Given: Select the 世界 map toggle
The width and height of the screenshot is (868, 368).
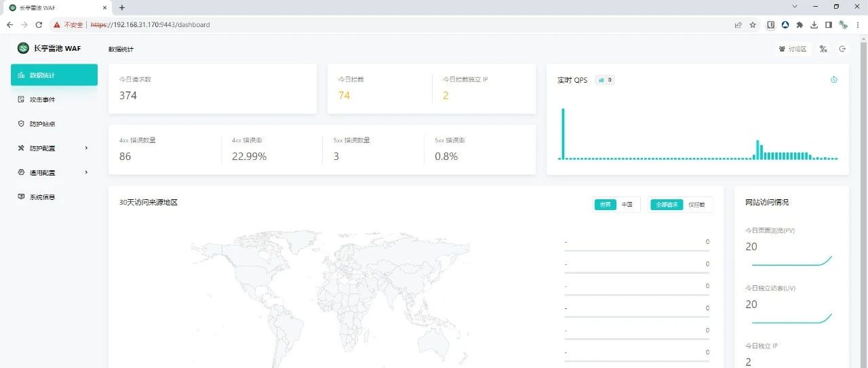Looking at the screenshot, I should [x=606, y=204].
